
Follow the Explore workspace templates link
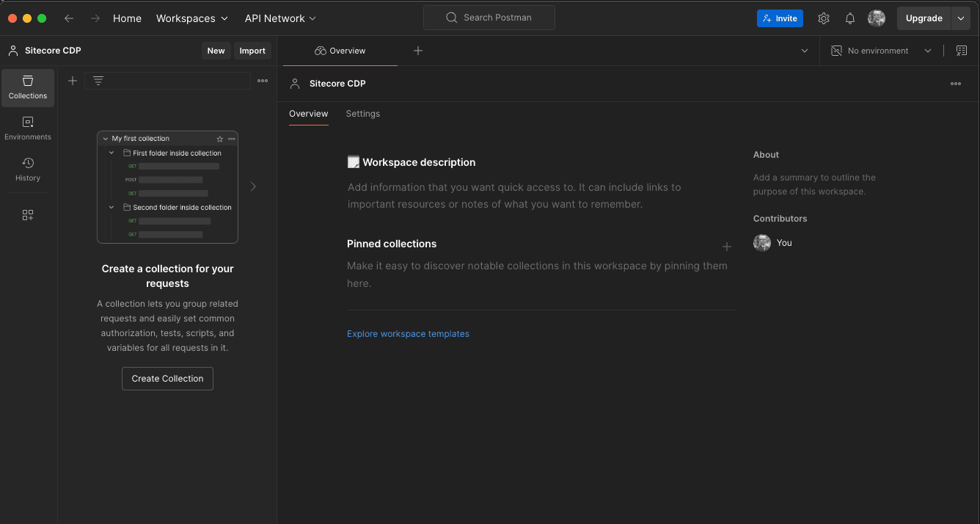click(x=408, y=334)
